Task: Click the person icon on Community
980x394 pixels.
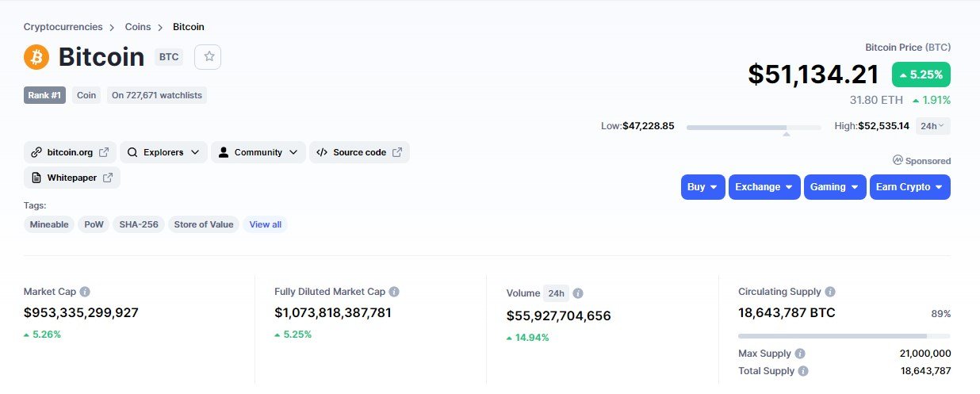Action: [224, 152]
